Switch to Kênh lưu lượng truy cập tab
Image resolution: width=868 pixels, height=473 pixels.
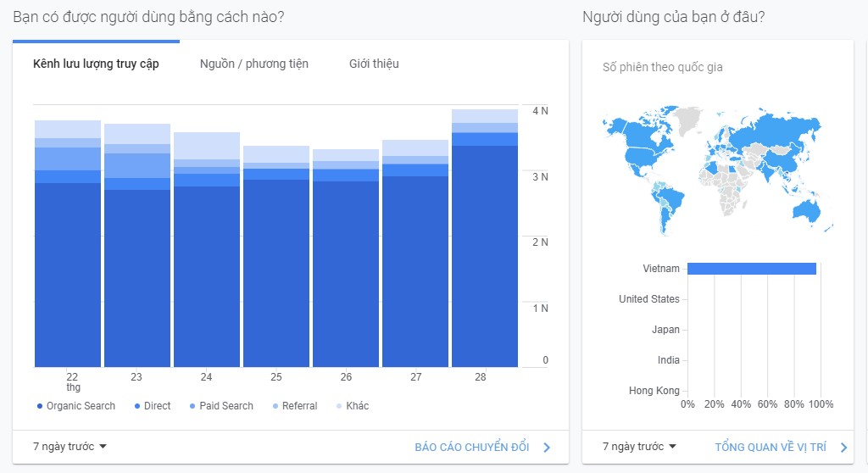point(96,64)
